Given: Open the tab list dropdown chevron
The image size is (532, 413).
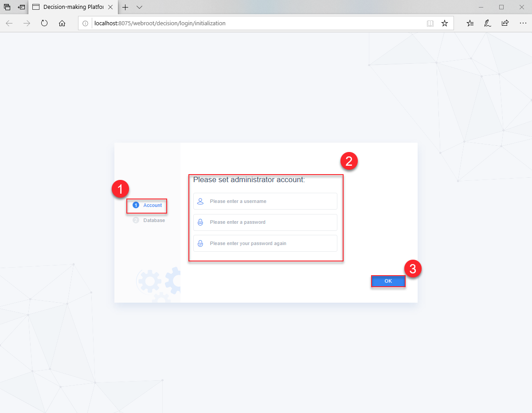Looking at the screenshot, I should pyautogui.click(x=139, y=7).
